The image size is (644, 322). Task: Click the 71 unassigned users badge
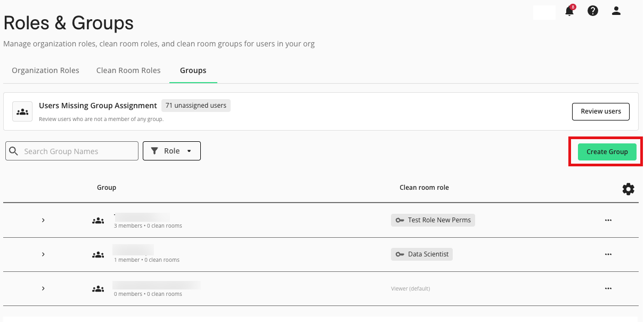coord(196,106)
